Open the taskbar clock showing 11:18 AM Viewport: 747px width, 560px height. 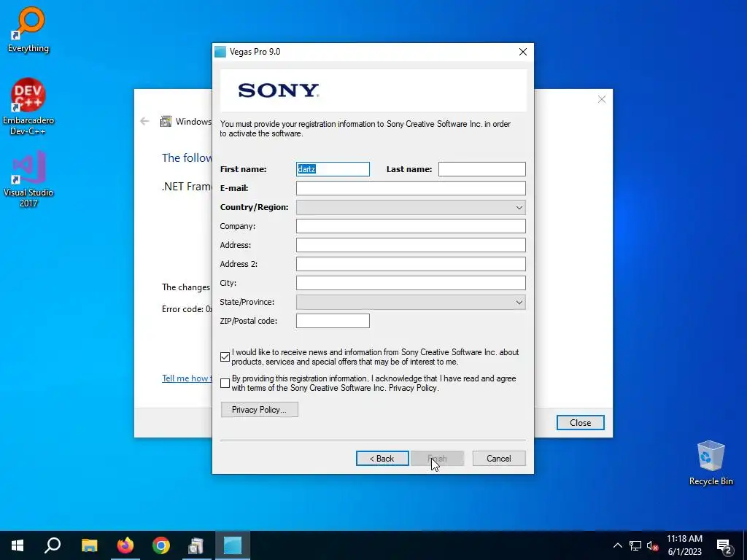tap(684, 545)
